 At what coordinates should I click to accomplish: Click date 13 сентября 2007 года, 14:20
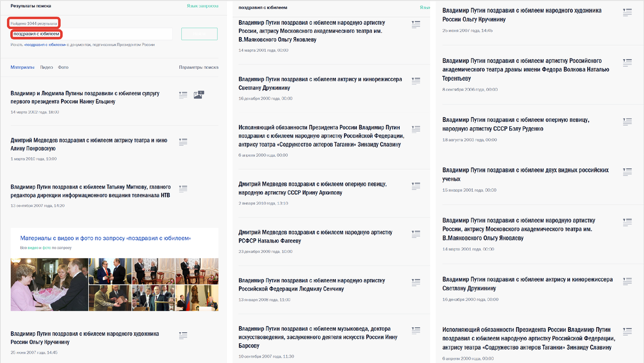click(38, 206)
